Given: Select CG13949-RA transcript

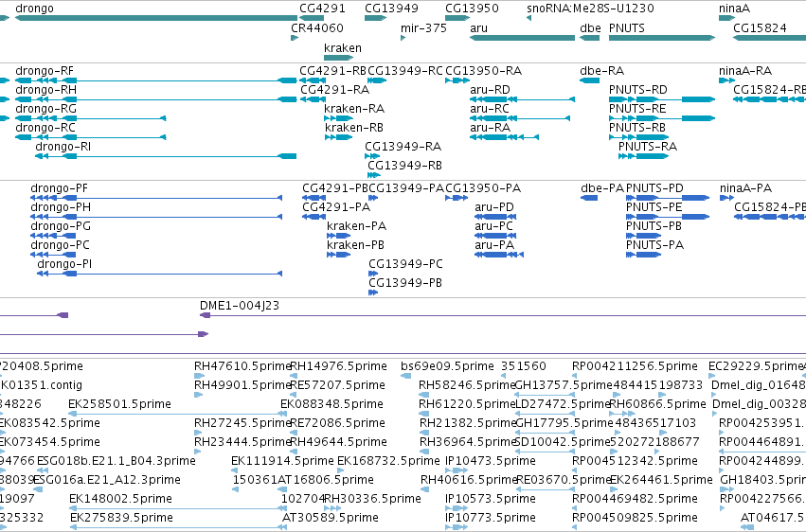Looking at the screenshot, I should [x=372, y=156].
